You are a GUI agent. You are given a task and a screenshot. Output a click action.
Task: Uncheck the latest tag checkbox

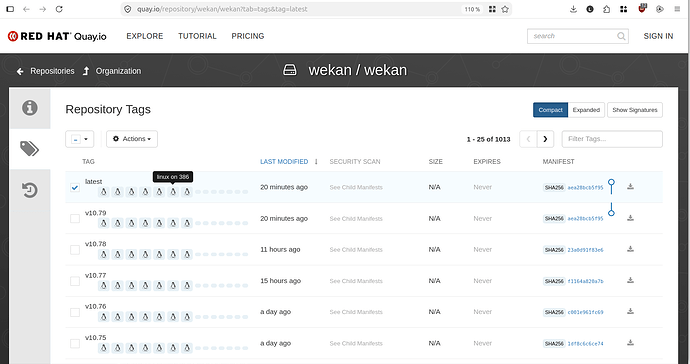(75, 188)
